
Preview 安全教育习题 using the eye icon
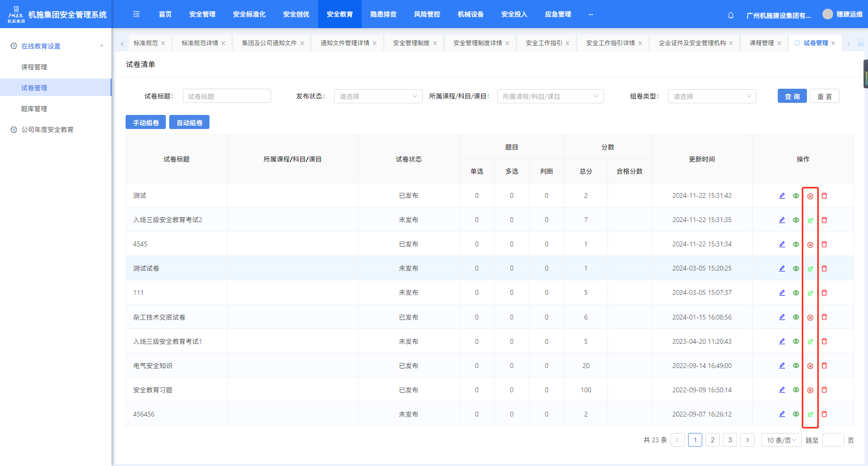point(796,390)
